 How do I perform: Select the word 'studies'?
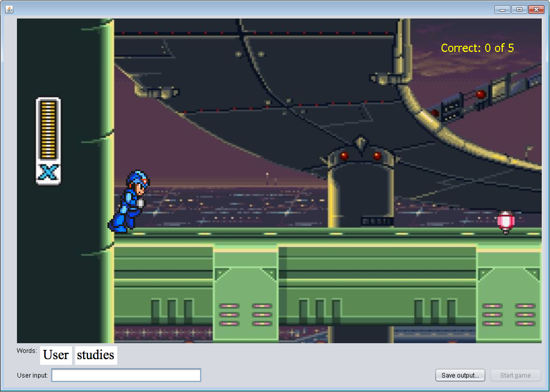96,355
